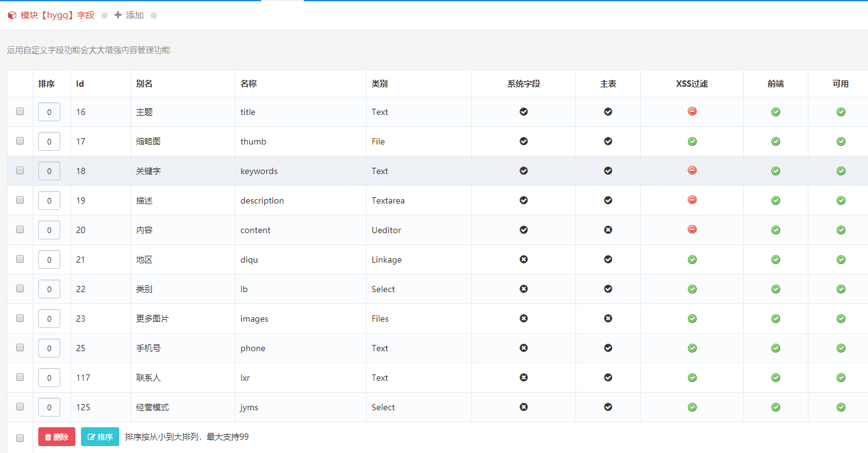The height and width of the screenshot is (453, 868).
Task: Click sort order input for title row
Action: pyautogui.click(x=49, y=112)
